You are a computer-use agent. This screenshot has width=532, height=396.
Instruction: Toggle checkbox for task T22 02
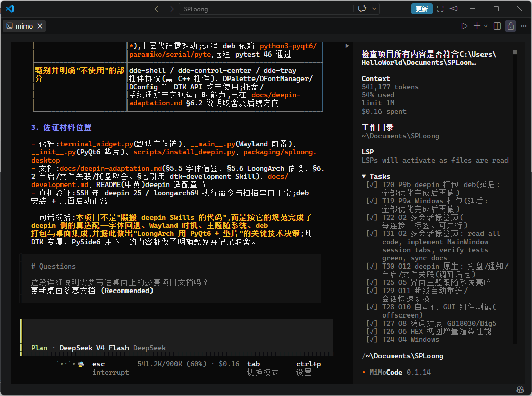tap(372, 217)
